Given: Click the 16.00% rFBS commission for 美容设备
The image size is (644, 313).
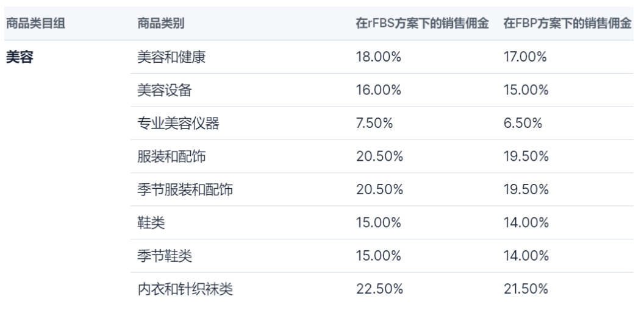Looking at the screenshot, I should [378, 91].
